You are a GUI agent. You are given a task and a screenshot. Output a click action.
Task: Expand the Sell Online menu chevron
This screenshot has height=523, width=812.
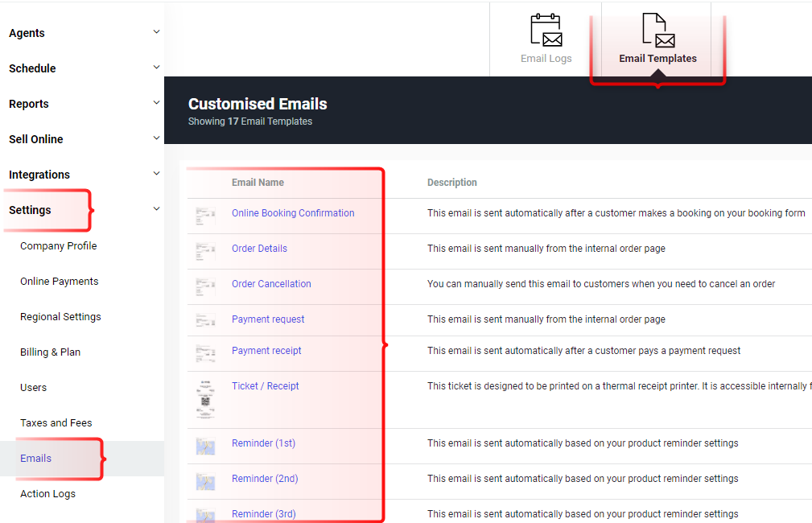(156, 138)
